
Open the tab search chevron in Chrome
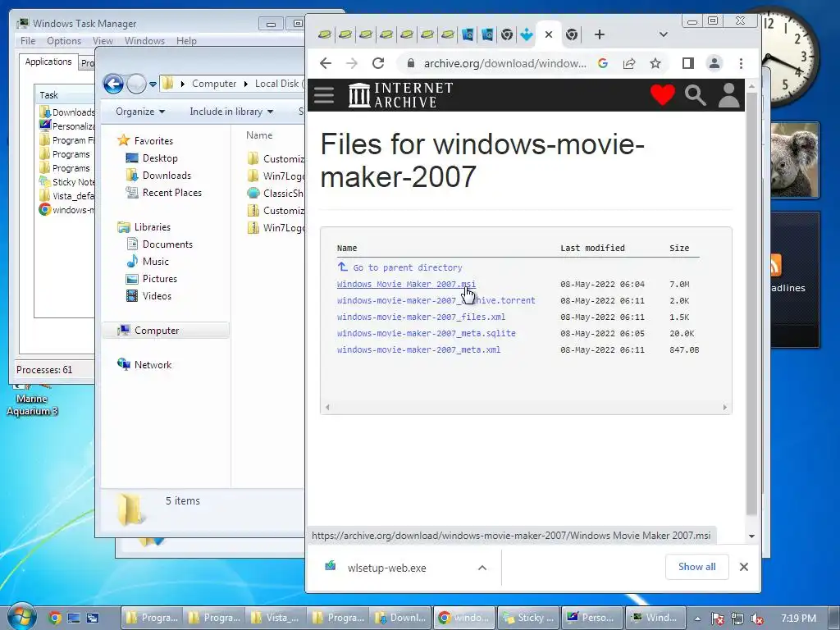tap(663, 34)
